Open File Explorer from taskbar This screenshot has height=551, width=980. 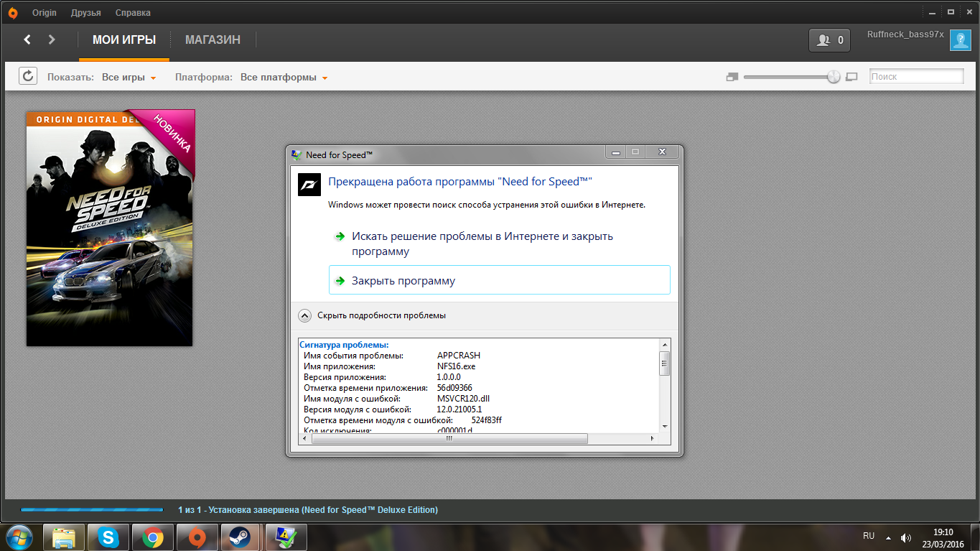[x=64, y=537]
